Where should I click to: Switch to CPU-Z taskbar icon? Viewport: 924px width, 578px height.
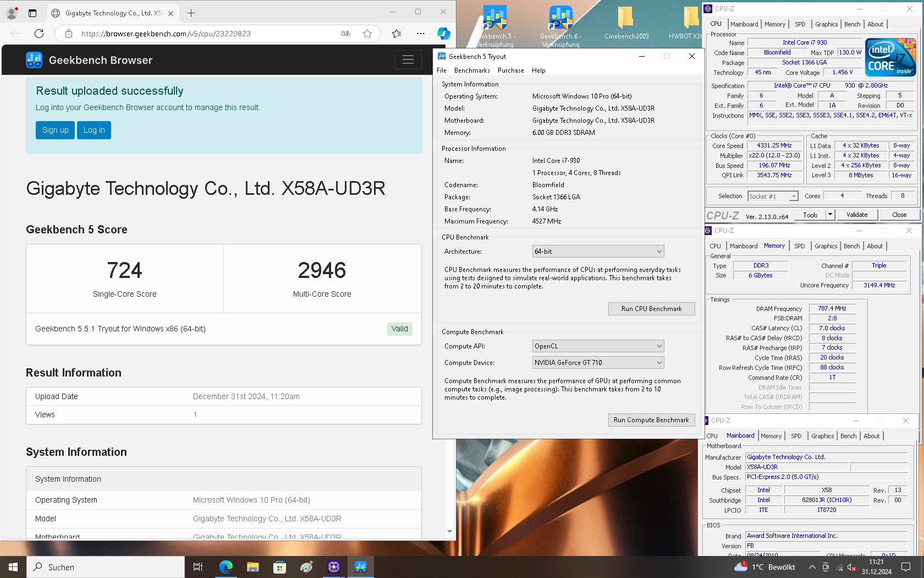[333, 567]
